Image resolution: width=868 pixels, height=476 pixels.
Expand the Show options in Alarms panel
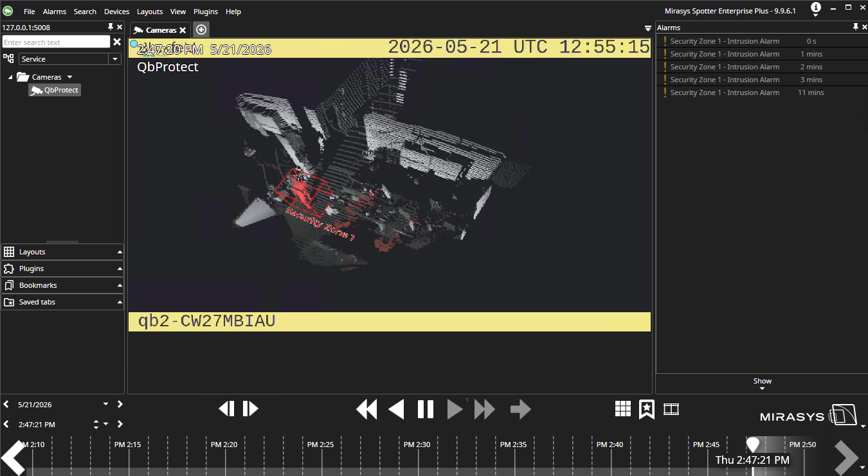[762, 383]
